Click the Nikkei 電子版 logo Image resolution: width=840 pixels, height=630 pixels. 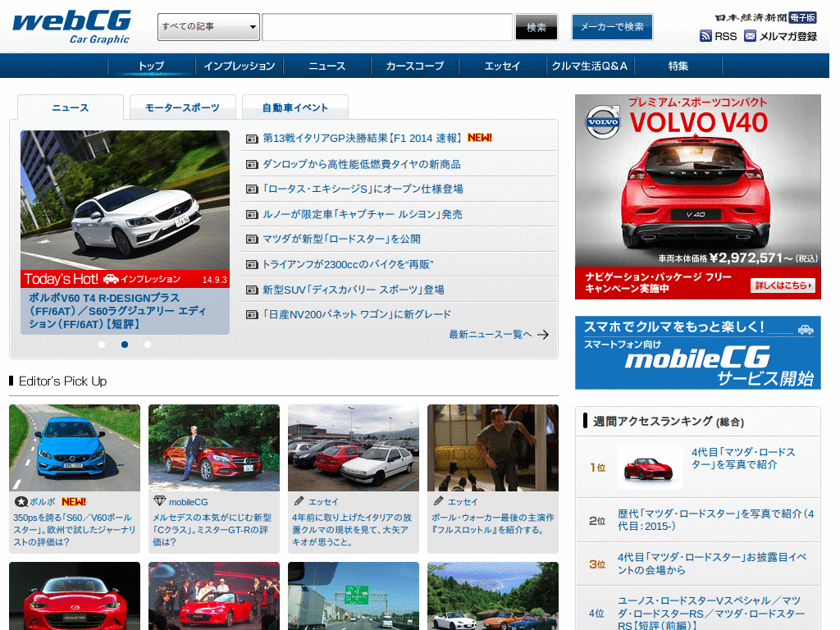point(765,18)
